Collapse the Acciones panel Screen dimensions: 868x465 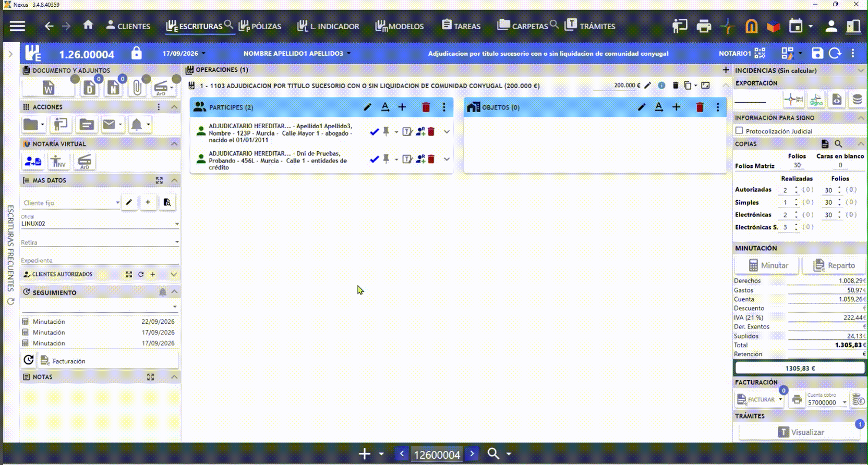coord(174,107)
